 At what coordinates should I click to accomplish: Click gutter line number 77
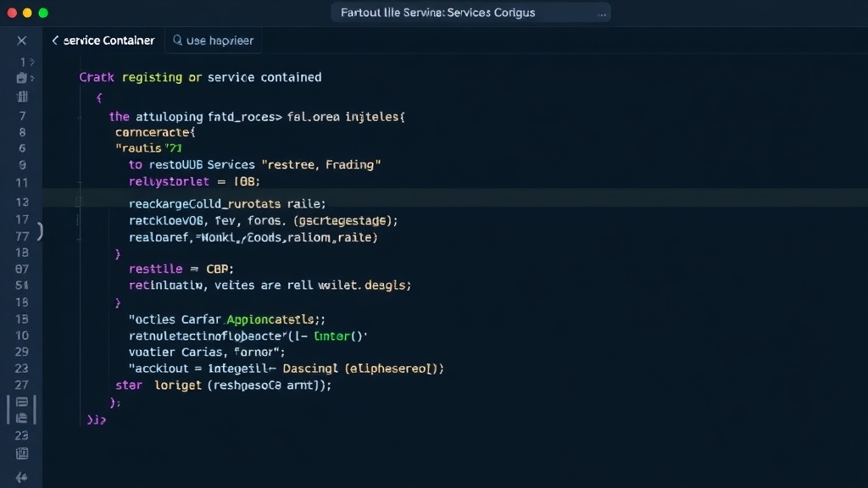pyautogui.click(x=21, y=237)
